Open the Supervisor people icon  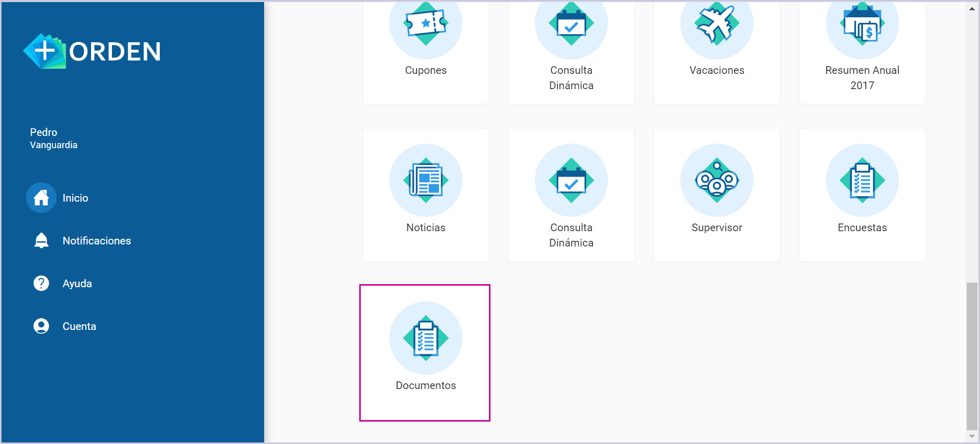click(716, 180)
